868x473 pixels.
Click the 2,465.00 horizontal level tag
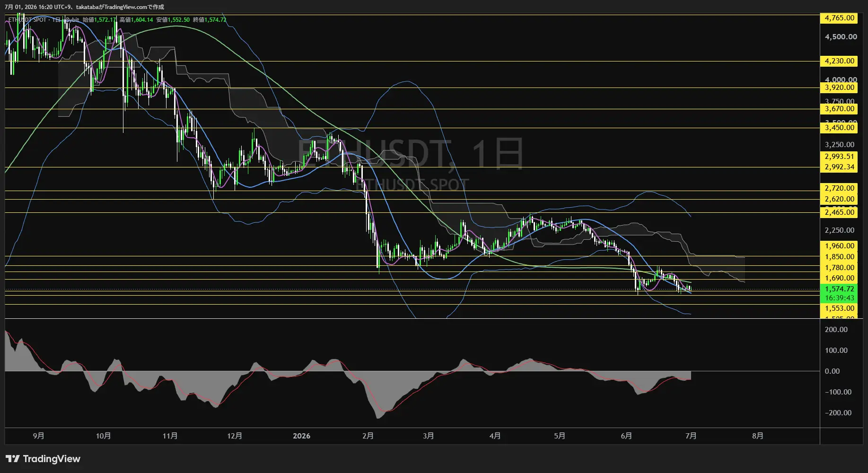coord(839,212)
